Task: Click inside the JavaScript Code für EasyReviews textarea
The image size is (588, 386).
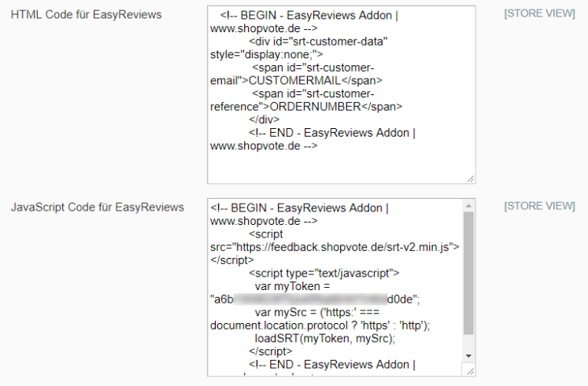Action: coord(342,288)
